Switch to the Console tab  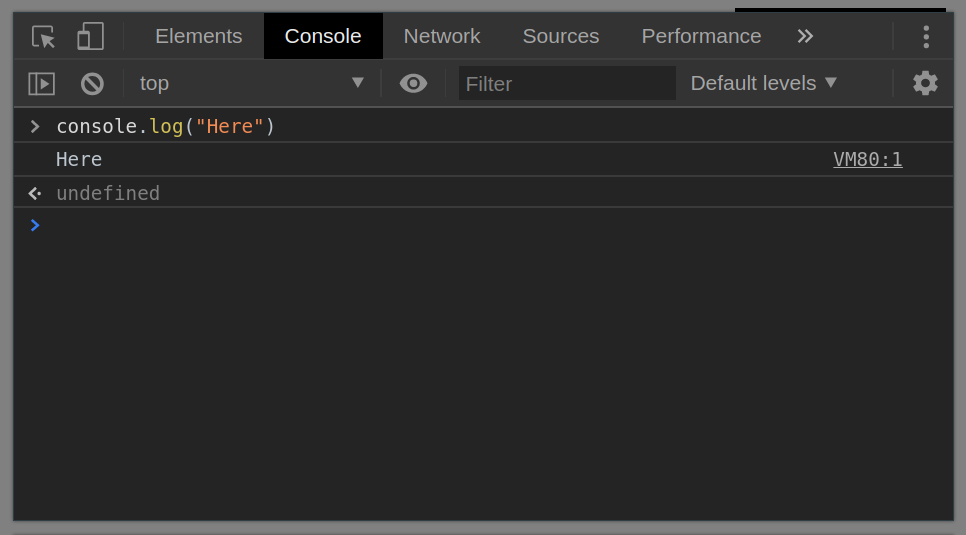323,36
